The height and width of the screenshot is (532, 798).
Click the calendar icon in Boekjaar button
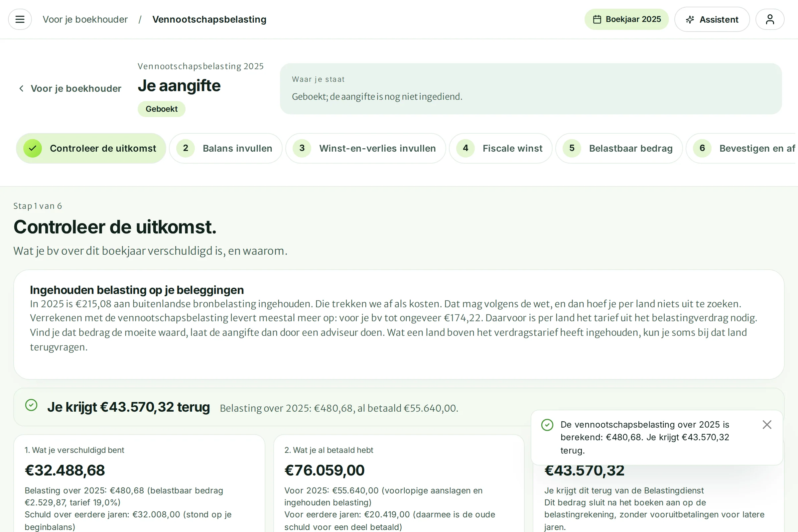coord(597,19)
